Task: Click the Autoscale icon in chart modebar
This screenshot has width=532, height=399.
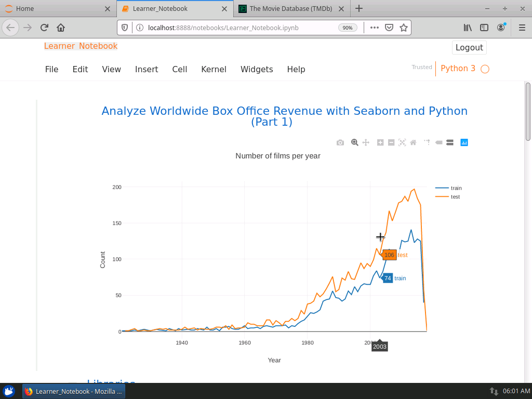Action: [x=402, y=142]
